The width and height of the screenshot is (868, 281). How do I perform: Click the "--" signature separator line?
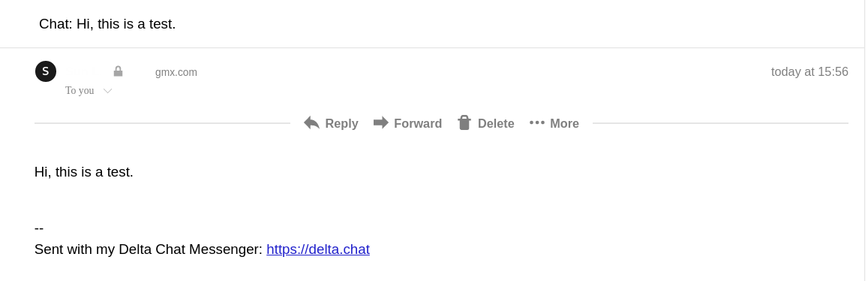[39, 228]
